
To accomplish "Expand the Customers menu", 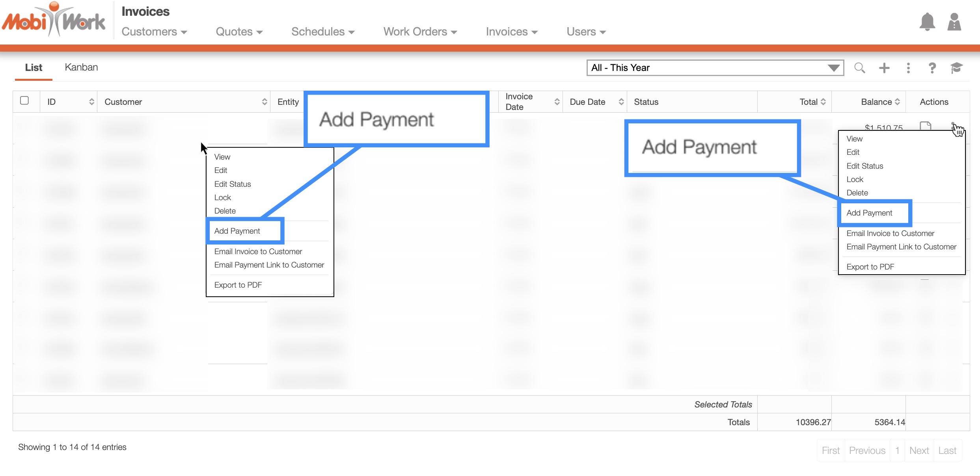I will coord(154,32).
